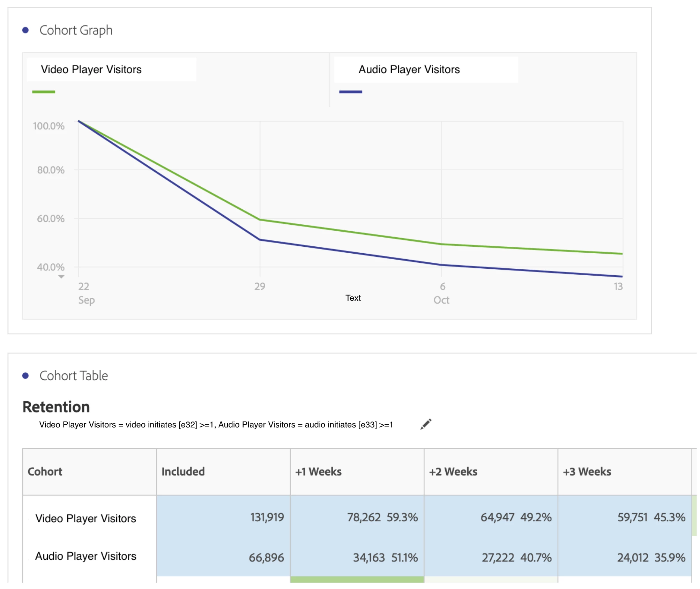
Task: Click the +1 Weeks column header
Action: 318,472
